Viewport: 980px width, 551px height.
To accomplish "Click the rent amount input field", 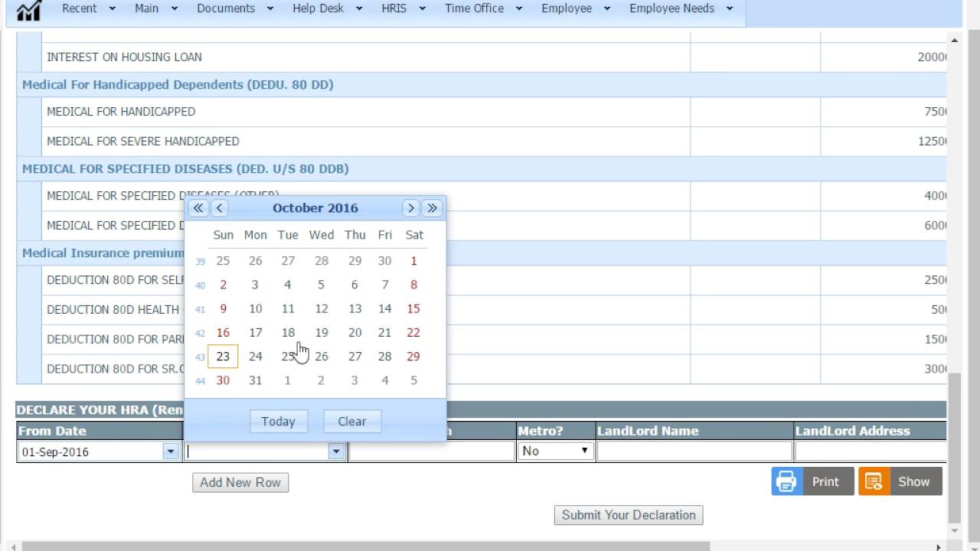I will [x=432, y=452].
